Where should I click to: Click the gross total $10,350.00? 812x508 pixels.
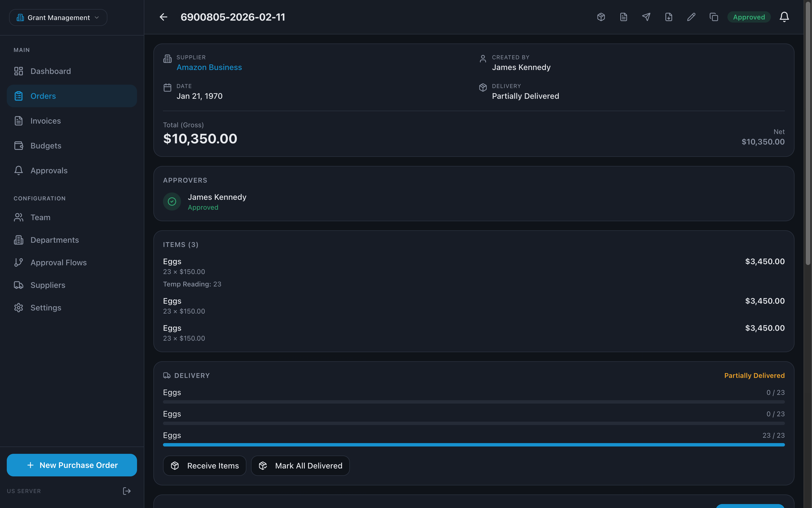(x=200, y=139)
